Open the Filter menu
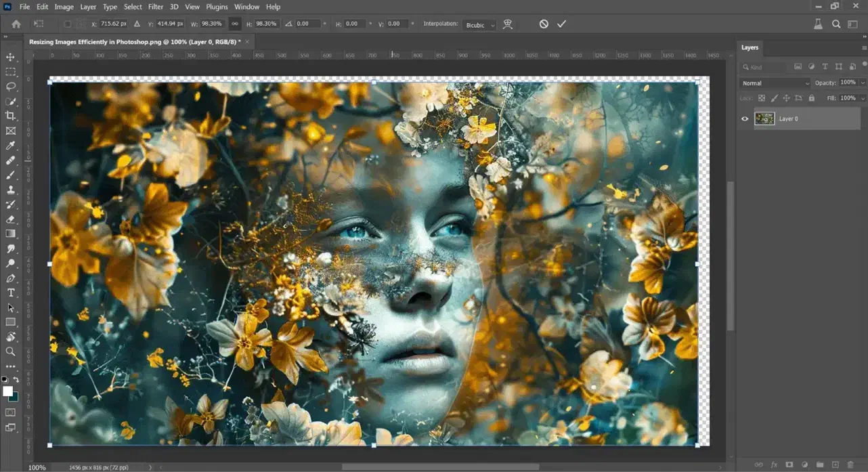Image resolution: width=868 pixels, height=472 pixels. [156, 7]
